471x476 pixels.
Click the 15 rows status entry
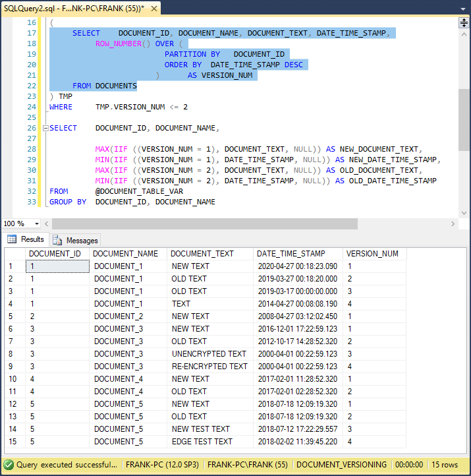click(445, 465)
